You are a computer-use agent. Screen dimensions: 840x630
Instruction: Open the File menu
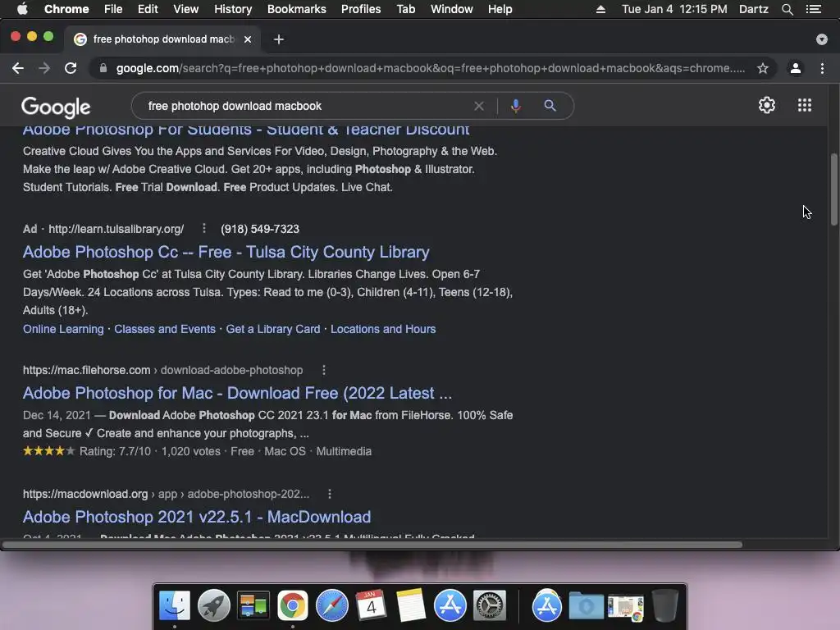pos(113,9)
